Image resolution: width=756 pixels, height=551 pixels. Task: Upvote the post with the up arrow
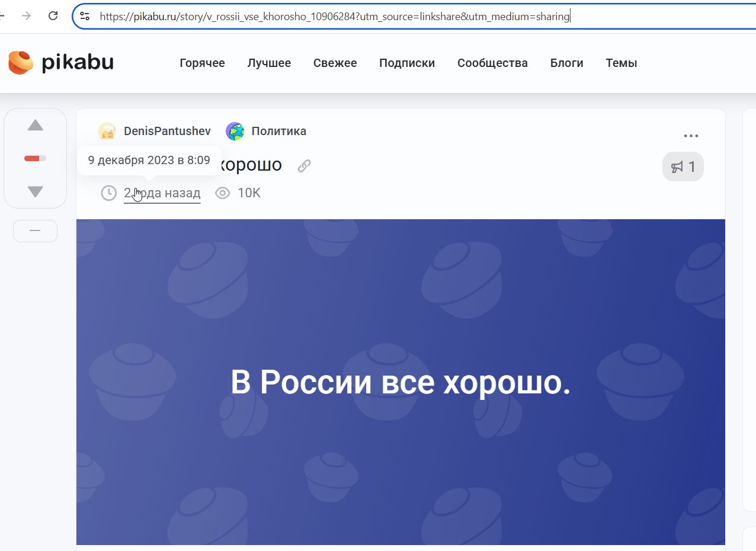[35, 125]
